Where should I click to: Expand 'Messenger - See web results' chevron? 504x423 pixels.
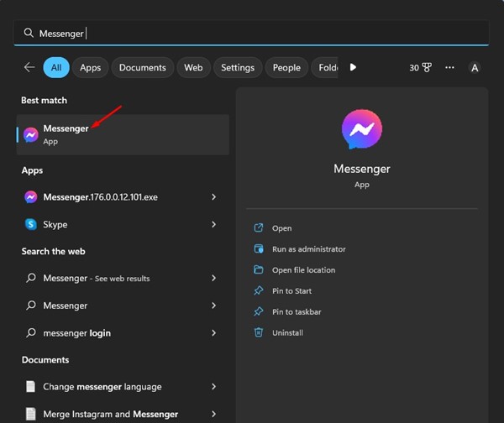point(213,278)
